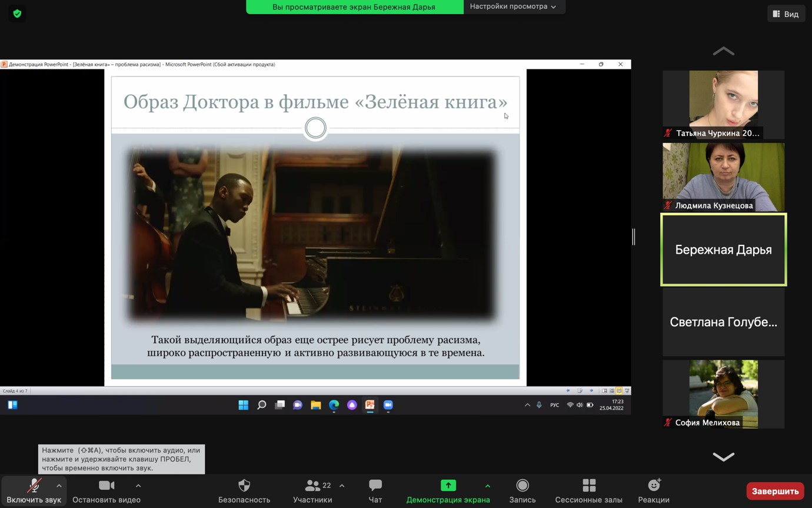Select Светлана Голубе... participant tile
812x508 pixels.
723,322
